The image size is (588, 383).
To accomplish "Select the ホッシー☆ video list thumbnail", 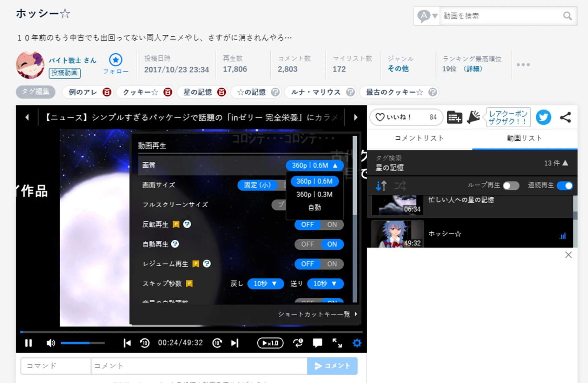I will (397, 234).
